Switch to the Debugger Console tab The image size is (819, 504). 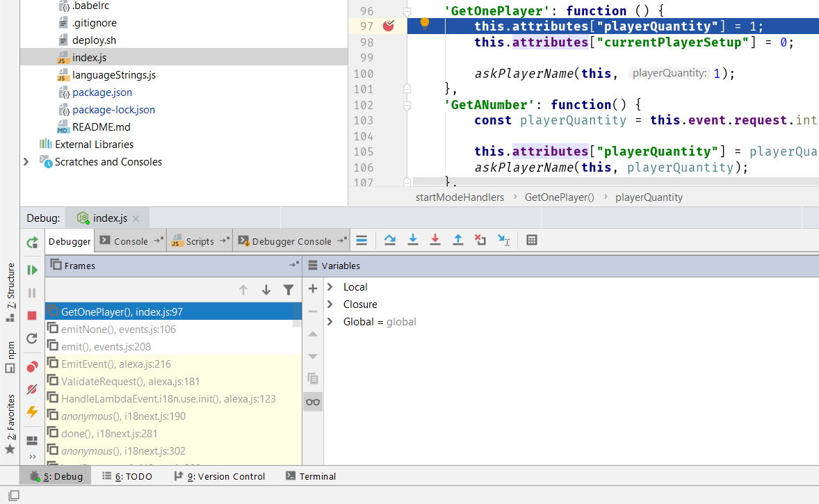tap(291, 241)
